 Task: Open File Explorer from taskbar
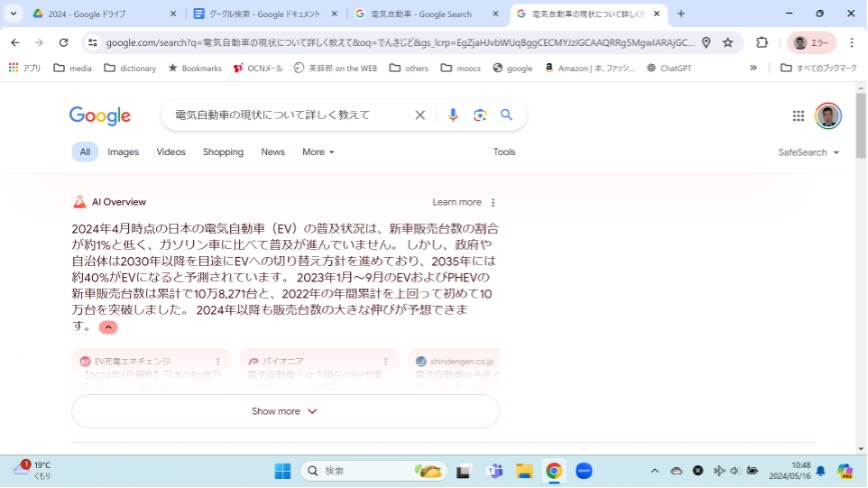pyautogui.click(x=524, y=471)
